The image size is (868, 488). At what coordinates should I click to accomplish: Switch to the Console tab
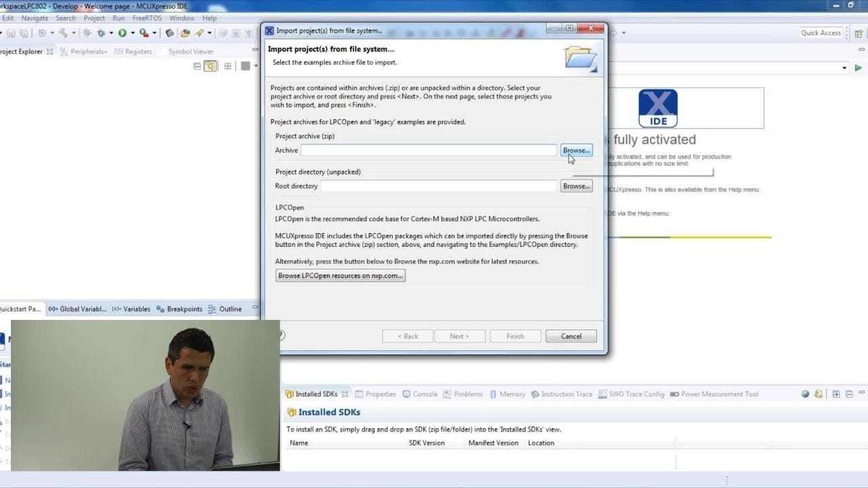(x=425, y=394)
